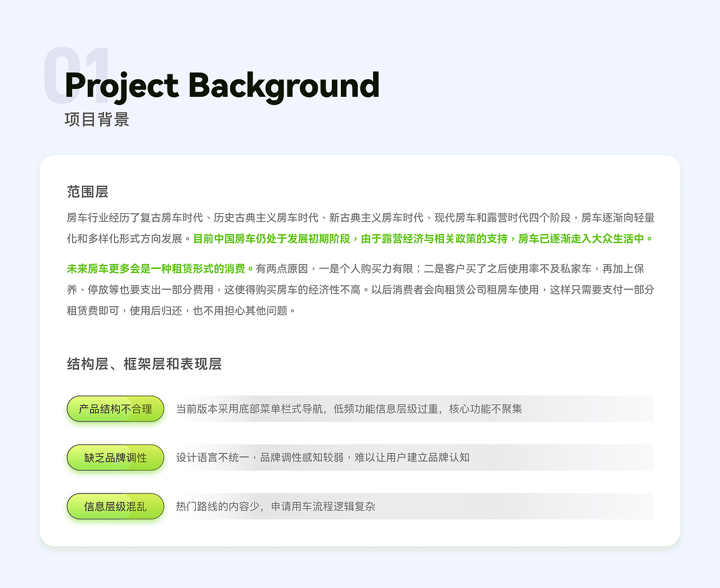Click the 范围层 heading

[x=88, y=192]
